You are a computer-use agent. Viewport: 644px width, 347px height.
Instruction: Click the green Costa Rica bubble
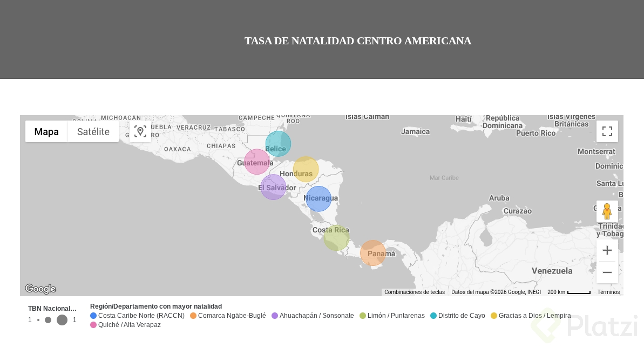point(336,238)
